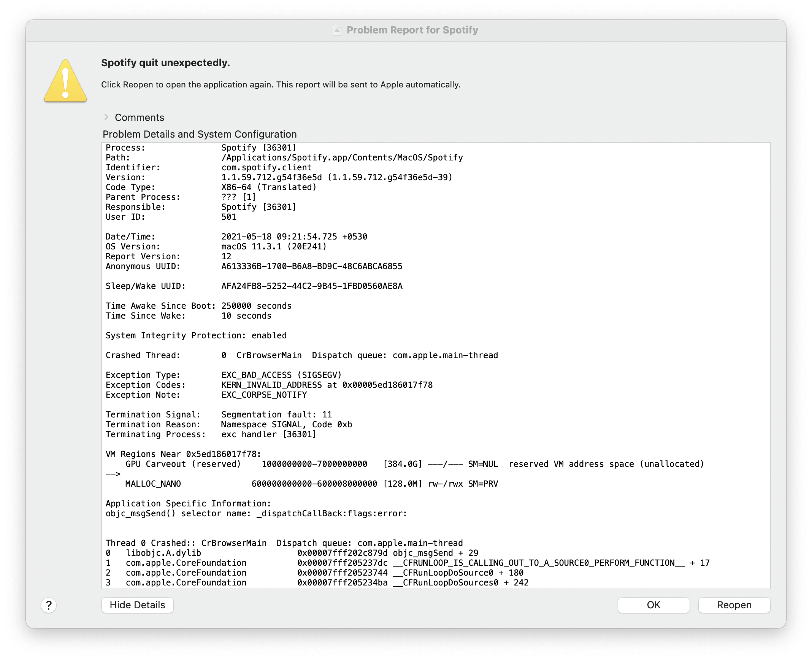Screen dimensions: 812x660
Task: Click the 'Click Reopen to open' description text
Action: (281, 84)
